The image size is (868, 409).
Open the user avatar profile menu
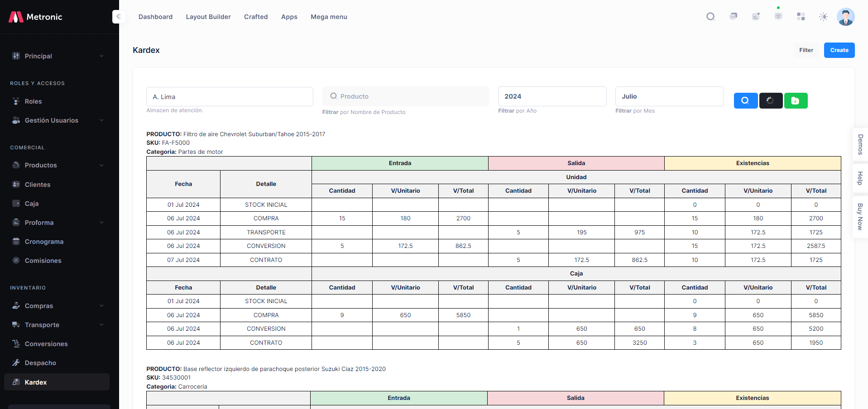click(x=845, y=17)
